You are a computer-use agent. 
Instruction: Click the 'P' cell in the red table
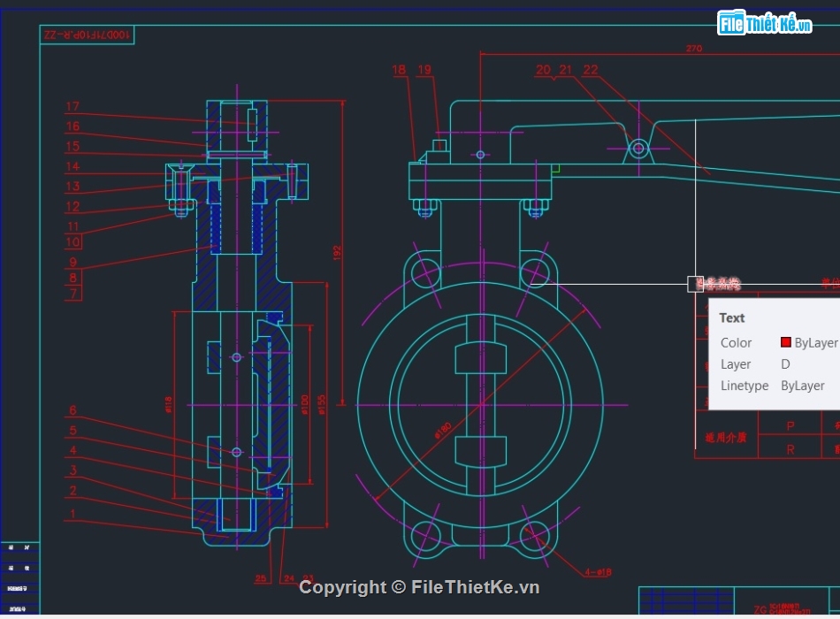tap(790, 426)
